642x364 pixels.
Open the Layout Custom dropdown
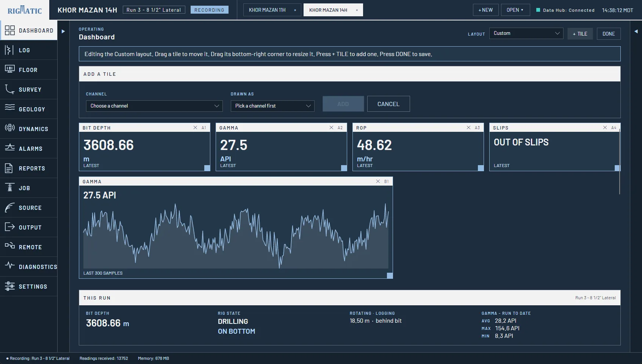point(526,33)
